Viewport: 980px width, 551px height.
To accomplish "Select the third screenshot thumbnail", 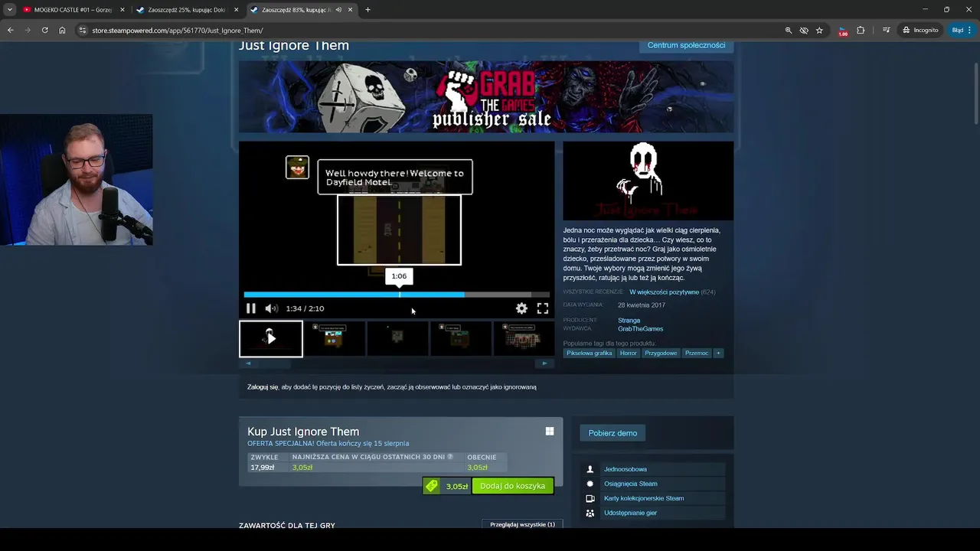I will pos(397,338).
